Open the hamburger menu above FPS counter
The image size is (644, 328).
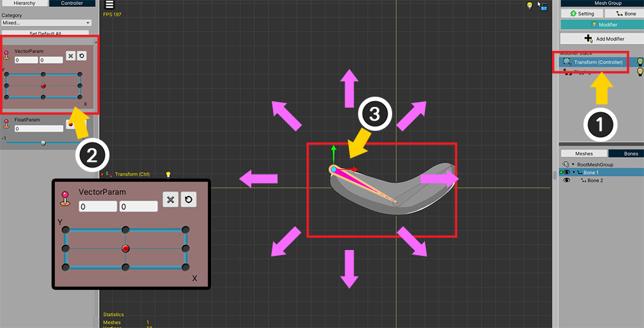click(x=109, y=5)
